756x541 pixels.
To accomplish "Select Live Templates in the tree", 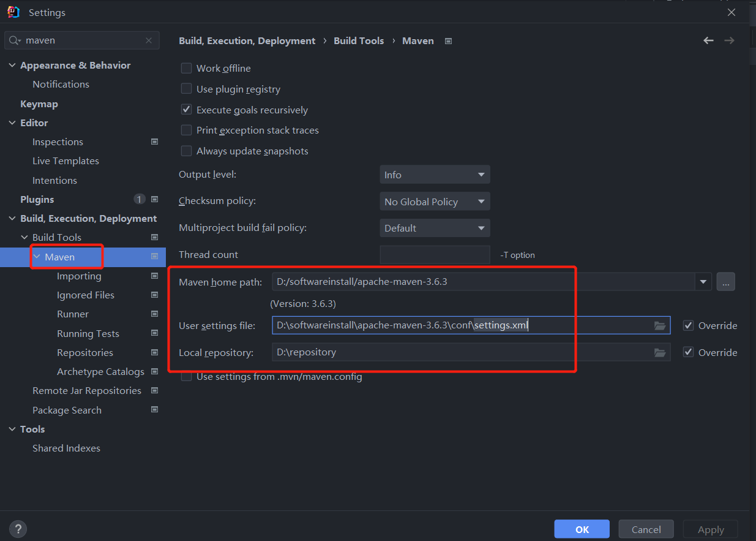I will (65, 161).
